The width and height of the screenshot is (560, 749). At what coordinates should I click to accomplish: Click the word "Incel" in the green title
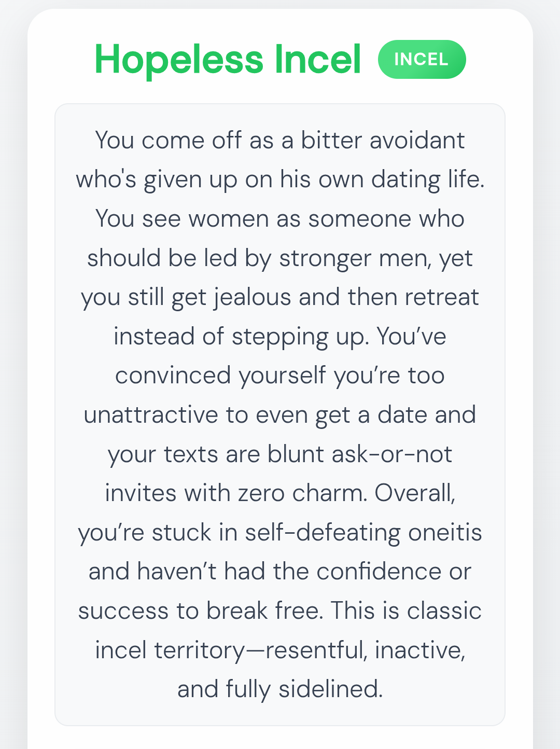click(x=317, y=60)
